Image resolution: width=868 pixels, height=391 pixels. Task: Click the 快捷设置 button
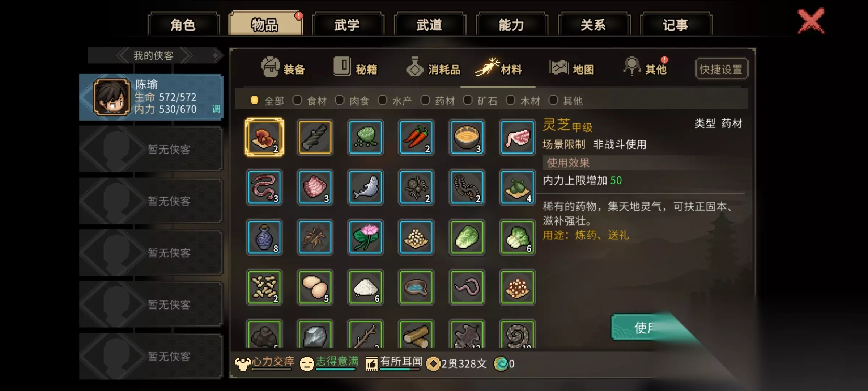pos(721,69)
